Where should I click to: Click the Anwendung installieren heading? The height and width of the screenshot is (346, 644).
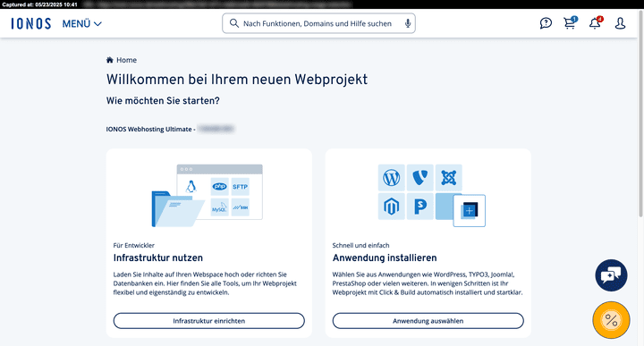385,257
